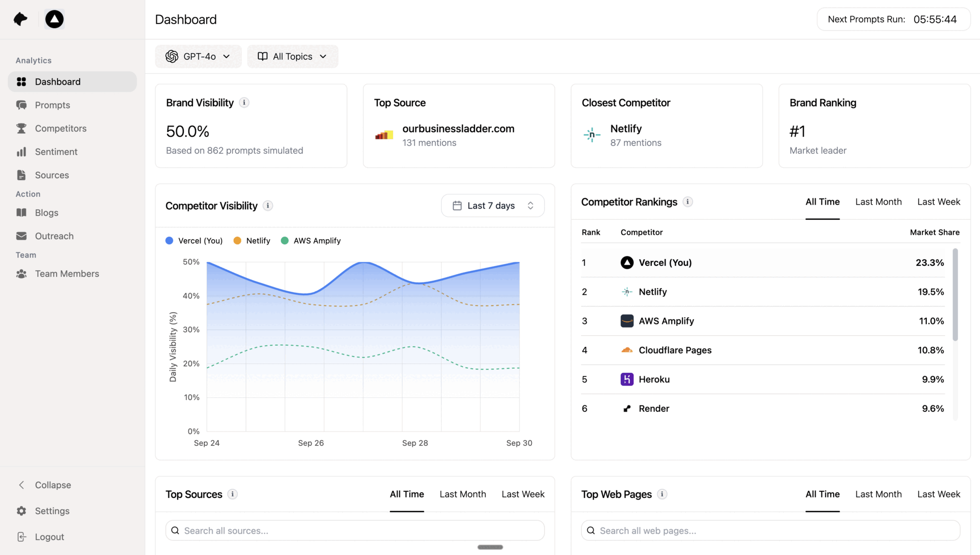This screenshot has height=555, width=980.
Task: Toggle the Vercel (You) legend series
Action: (194, 241)
